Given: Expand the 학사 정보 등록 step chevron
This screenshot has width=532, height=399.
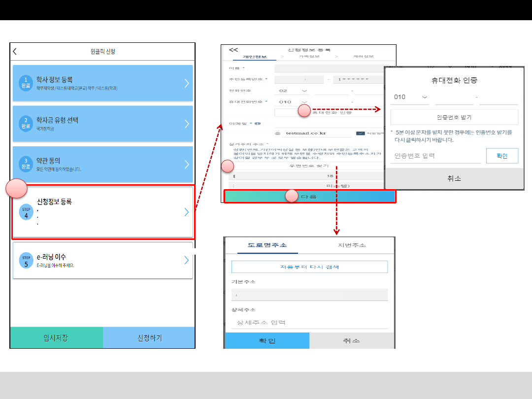Looking at the screenshot, I should tap(187, 83).
